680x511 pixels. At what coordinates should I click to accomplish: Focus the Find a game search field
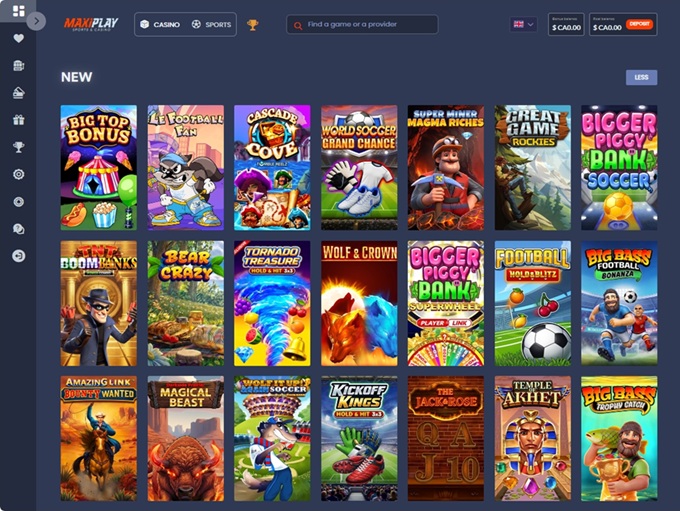362,24
